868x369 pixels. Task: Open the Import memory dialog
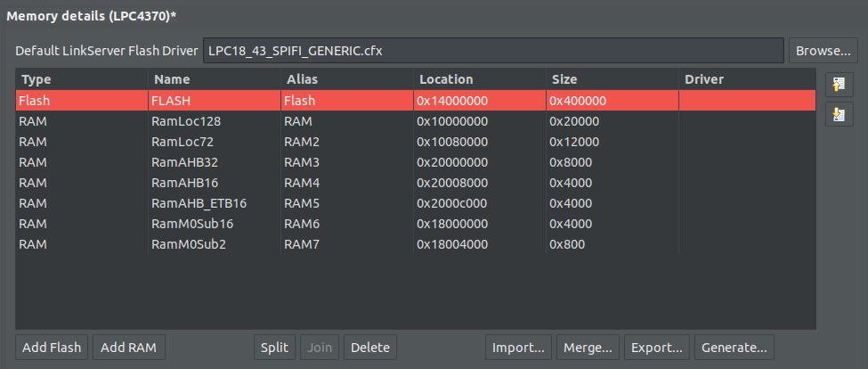[518, 347]
